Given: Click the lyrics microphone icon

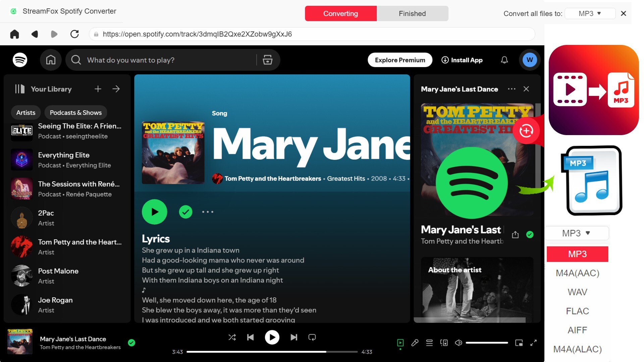Looking at the screenshot, I should click(x=415, y=343).
